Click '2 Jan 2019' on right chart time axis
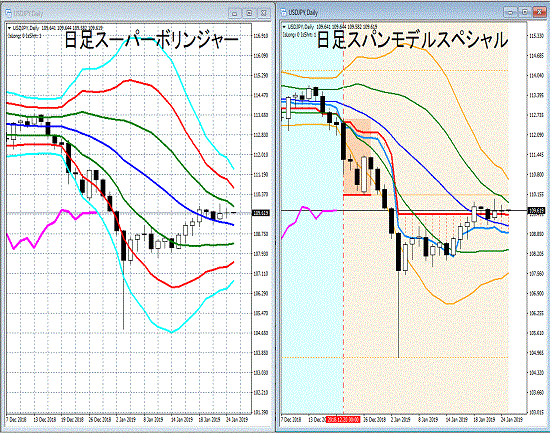The height and width of the screenshot is (433, 550). [x=401, y=419]
